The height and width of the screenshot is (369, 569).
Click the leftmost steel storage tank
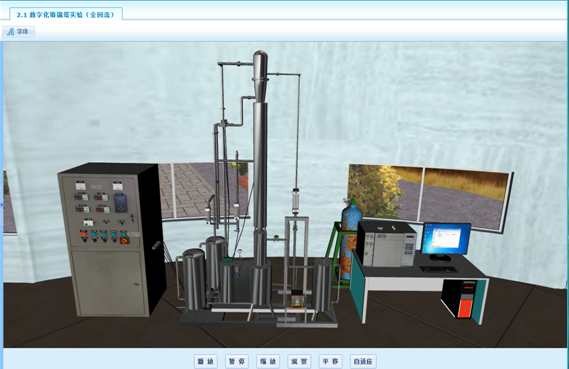[x=194, y=278]
